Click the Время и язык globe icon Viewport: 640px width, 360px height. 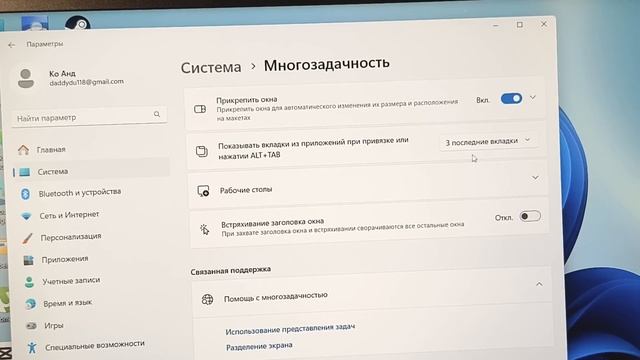click(30, 304)
